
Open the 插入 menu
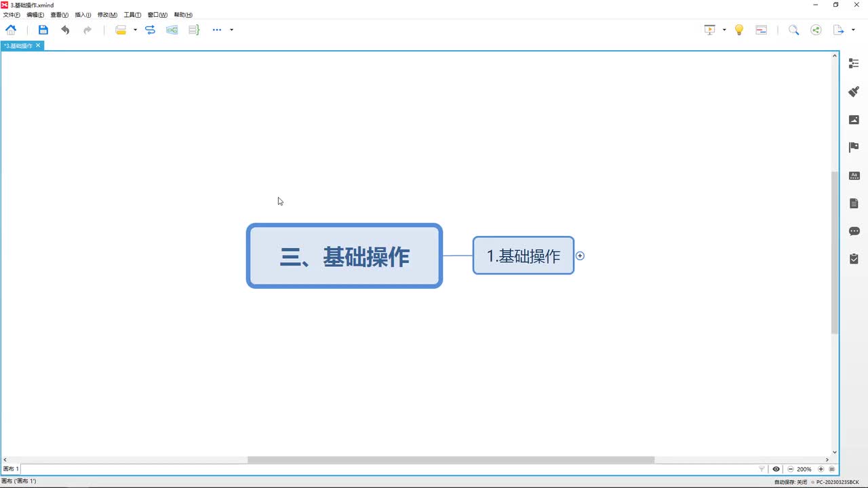coord(83,15)
